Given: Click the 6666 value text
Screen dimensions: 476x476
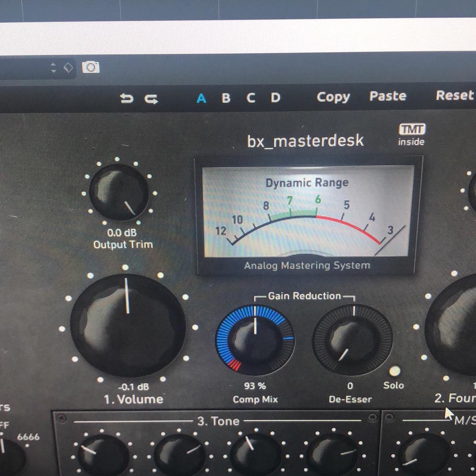Looking at the screenshot, I should coord(28,437).
